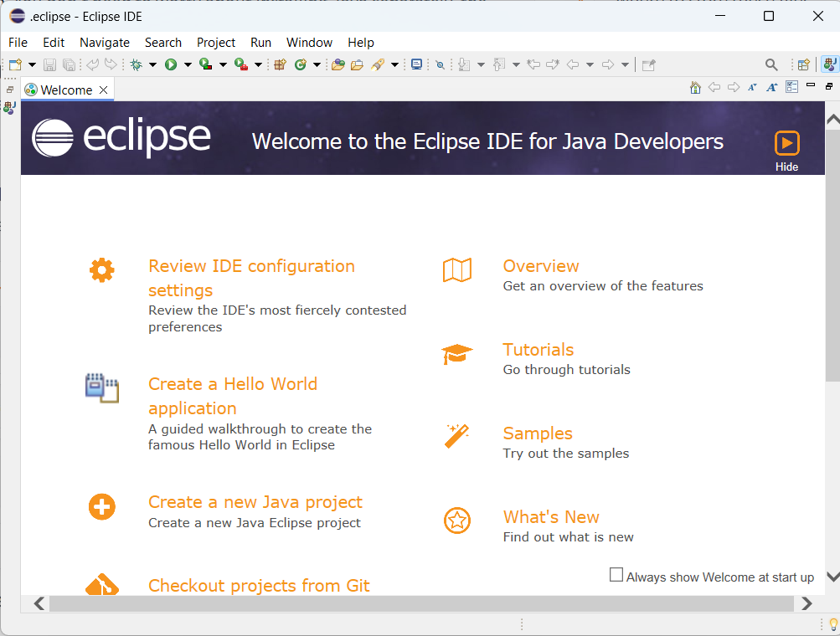Open the Project menu
840x636 pixels.
[x=216, y=43]
